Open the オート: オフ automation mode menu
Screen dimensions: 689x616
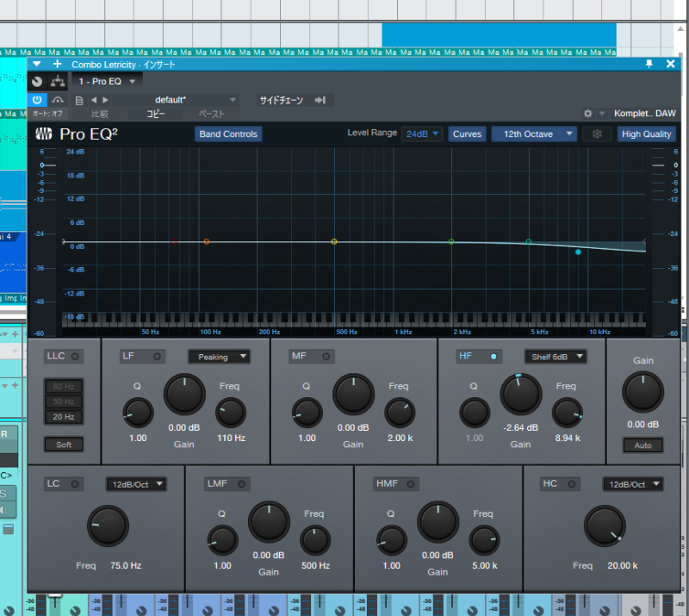click(x=47, y=114)
